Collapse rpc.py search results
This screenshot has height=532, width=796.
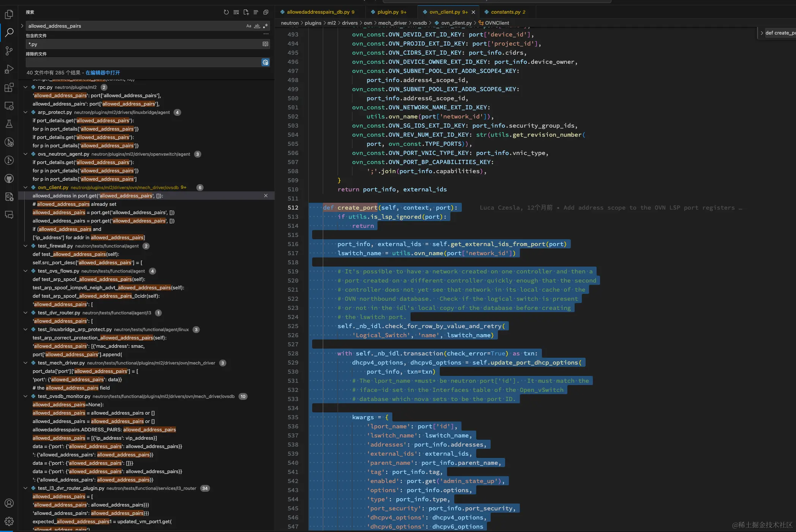click(25, 87)
